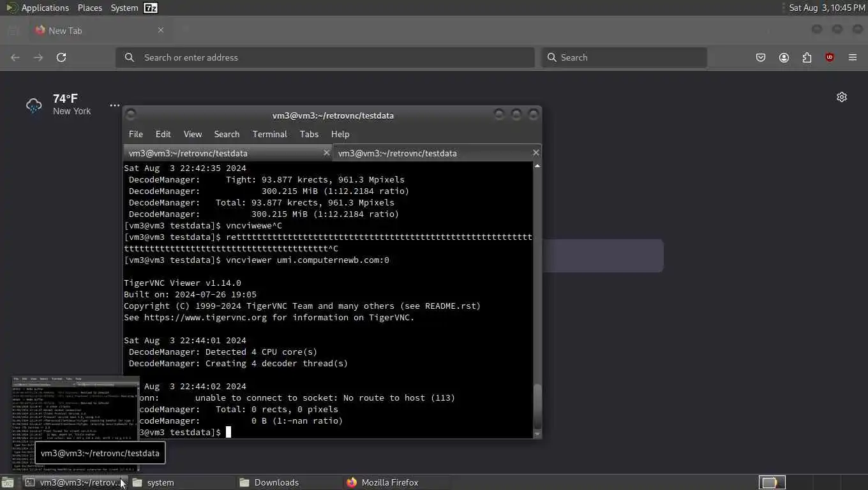Click the 'Sat Aug 3 22:42:35 2024' line
The image size is (868, 490).
(185, 168)
